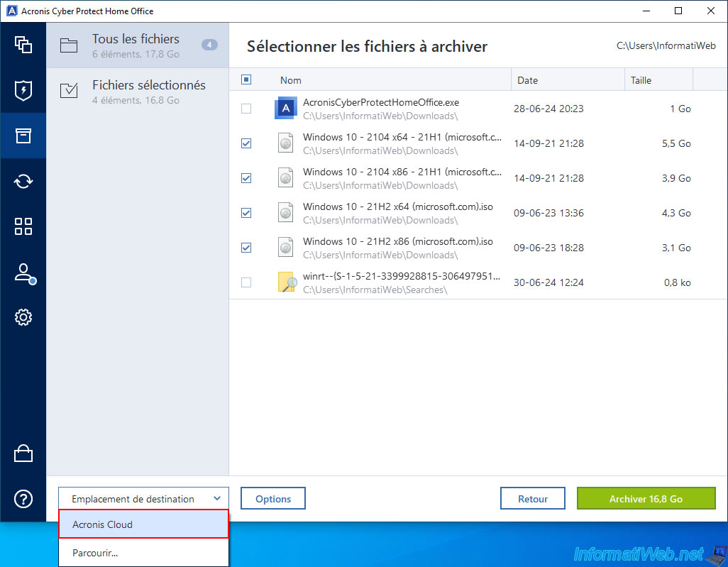Collapse the Emplacement de destination dropdown
Screen dimensions: 728x567
point(143,499)
